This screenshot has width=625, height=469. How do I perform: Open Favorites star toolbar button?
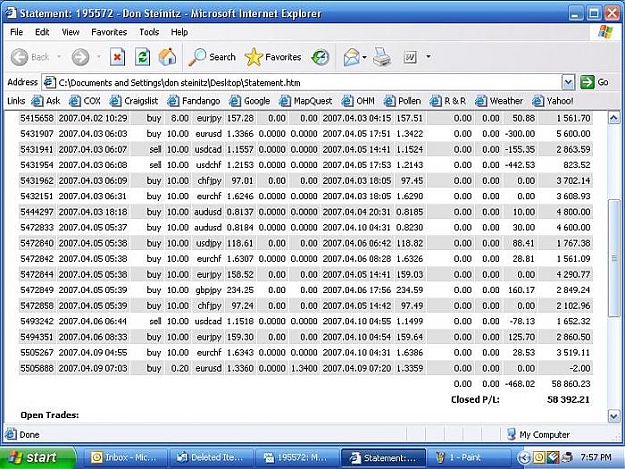click(273, 57)
